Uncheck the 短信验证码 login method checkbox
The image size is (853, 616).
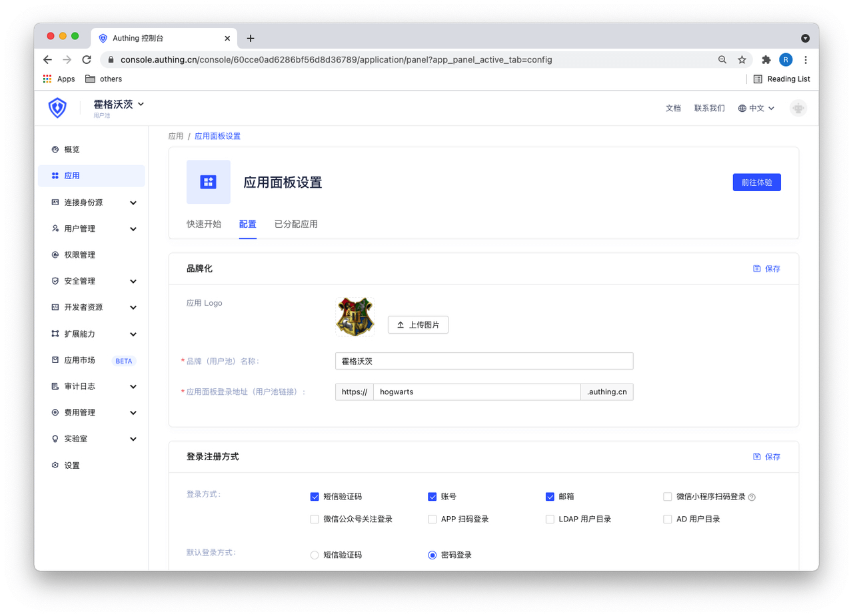[x=315, y=497]
